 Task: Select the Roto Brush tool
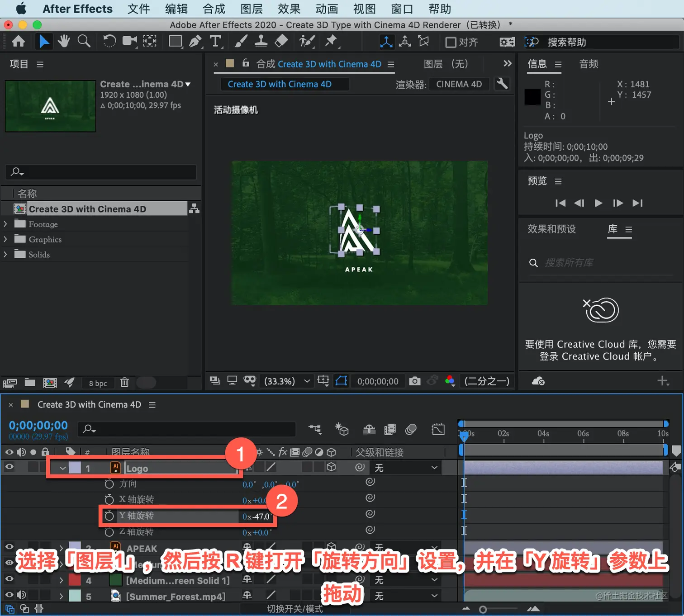coord(307,42)
